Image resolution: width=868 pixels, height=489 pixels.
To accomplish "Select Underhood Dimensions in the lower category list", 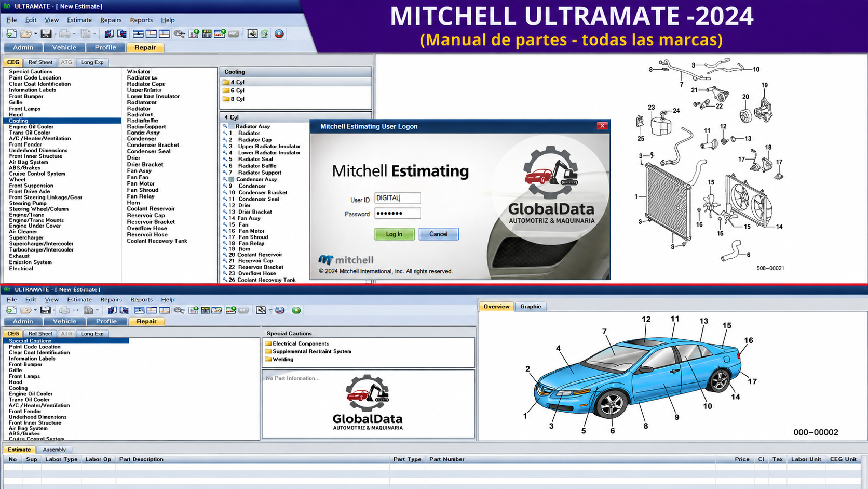I will [38, 417].
